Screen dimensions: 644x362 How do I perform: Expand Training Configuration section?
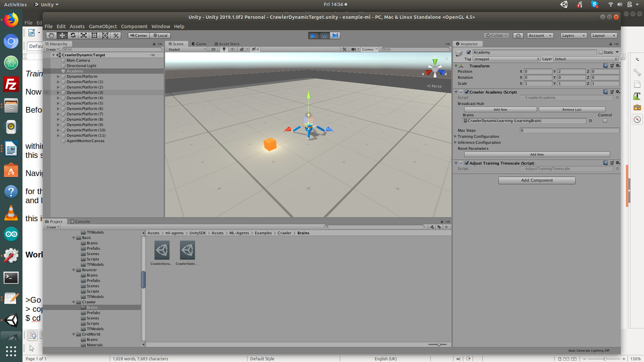[455, 136]
